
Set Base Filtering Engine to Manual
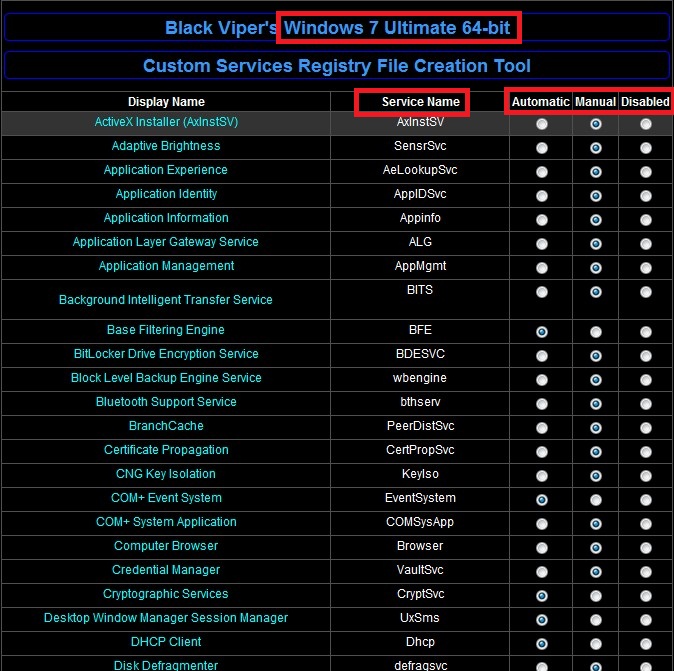pyautogui.click(x=596, y=332)
